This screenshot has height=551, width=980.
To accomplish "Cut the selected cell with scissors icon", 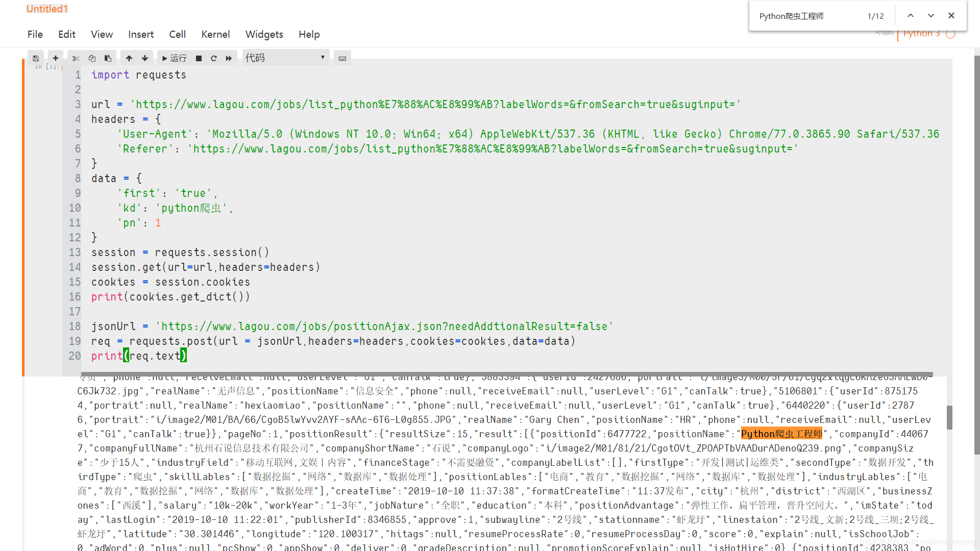I will pyautogui.click(x=76, y=58).
